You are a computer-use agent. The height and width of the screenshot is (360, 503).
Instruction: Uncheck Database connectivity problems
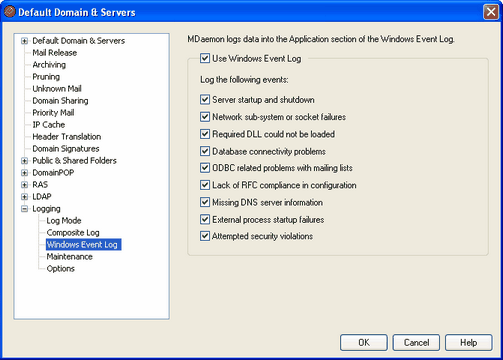pyautogui.click(x=205, y=151)
